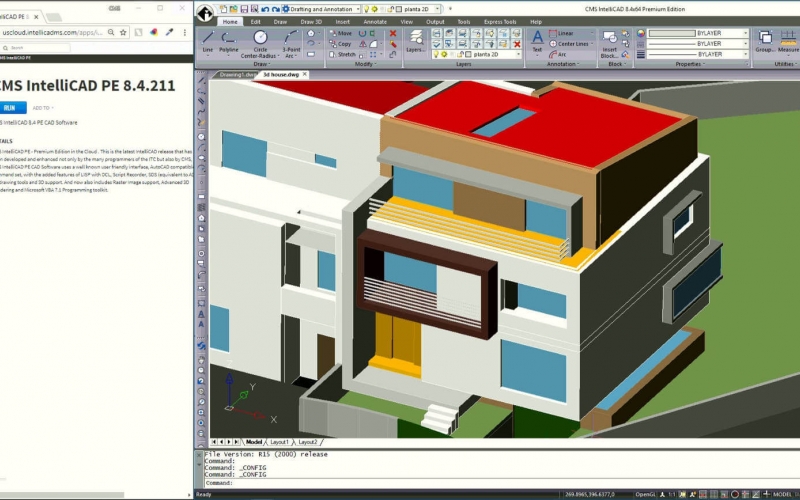Choose the Linear dimension tool
800x500 pixels.
click(561, 33)
